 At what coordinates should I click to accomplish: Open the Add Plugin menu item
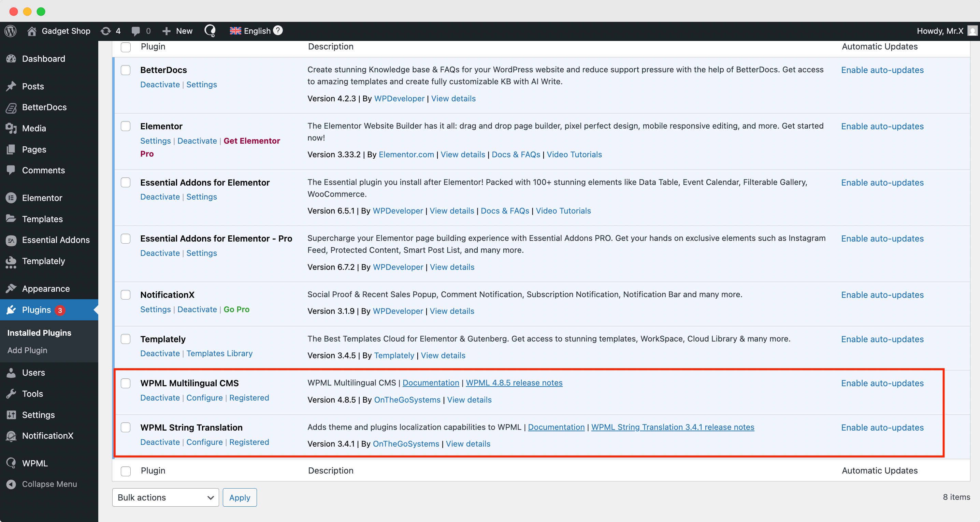[x=27, y=350]
